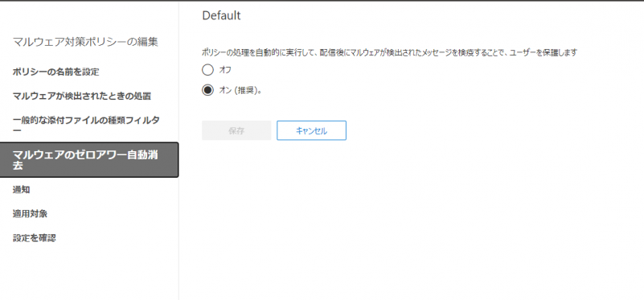Open the ポリシーの名前を設定 step

tap(55, 72)
